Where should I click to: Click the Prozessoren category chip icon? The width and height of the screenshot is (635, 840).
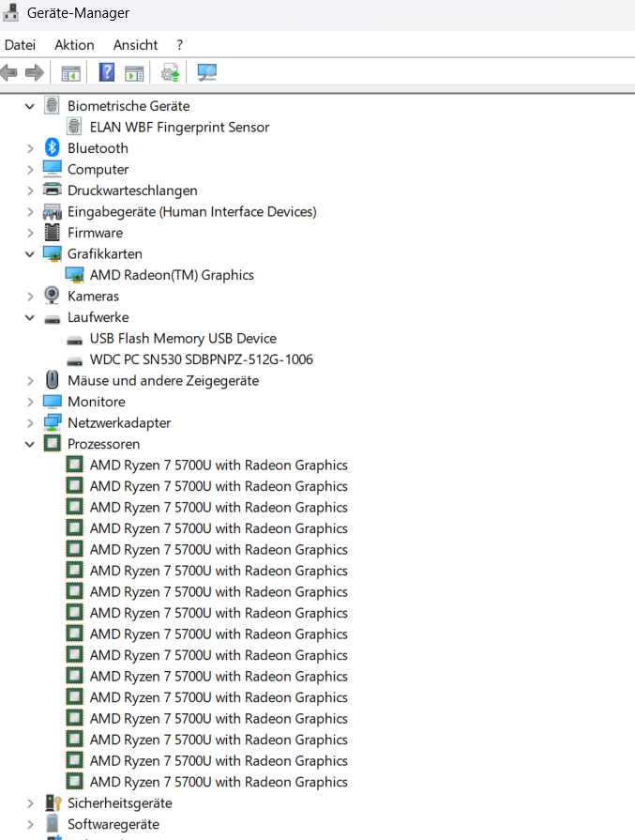click(x=52, y=443)
